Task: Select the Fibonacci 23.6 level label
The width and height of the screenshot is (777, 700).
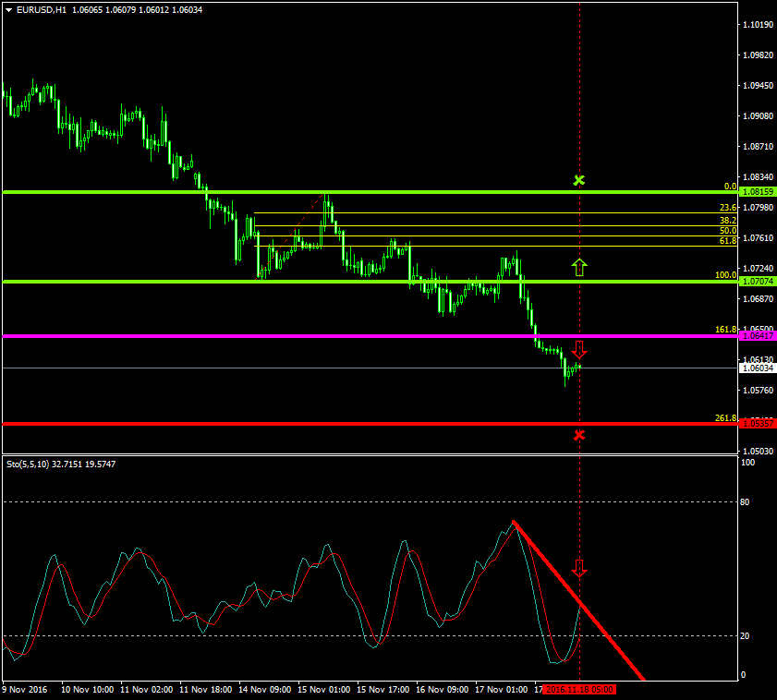Action: click(727, 208)
